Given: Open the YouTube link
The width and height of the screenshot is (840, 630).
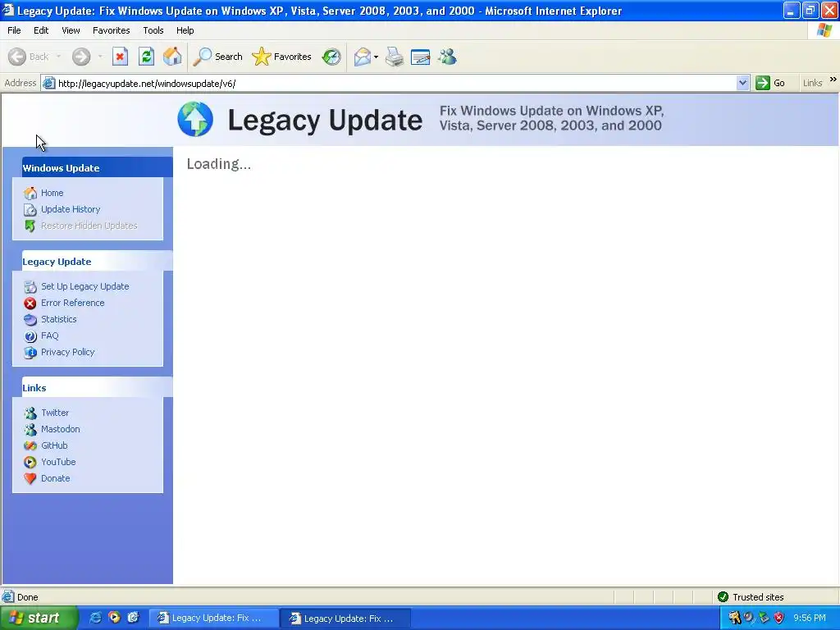Looking at the screenshot, I should pos(58,463).
